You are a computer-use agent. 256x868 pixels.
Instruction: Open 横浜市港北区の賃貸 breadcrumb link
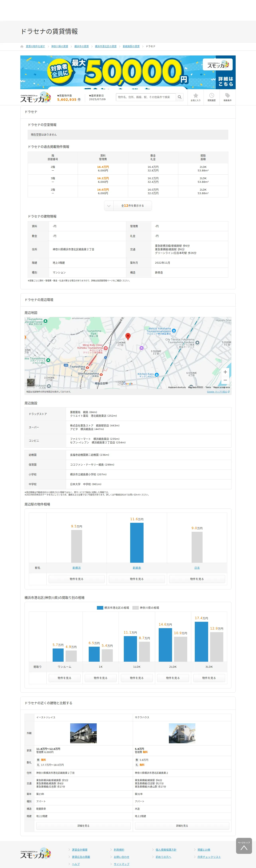[106, 46]
